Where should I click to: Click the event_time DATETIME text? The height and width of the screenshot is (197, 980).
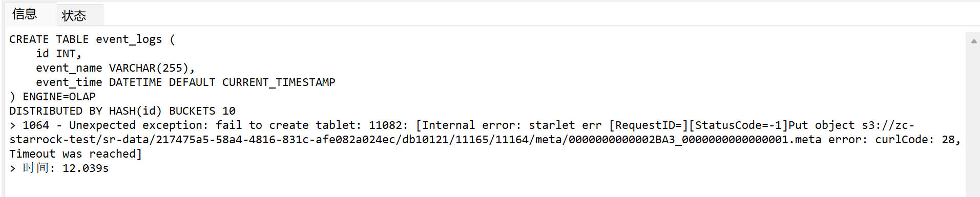(x=99, y=82)
